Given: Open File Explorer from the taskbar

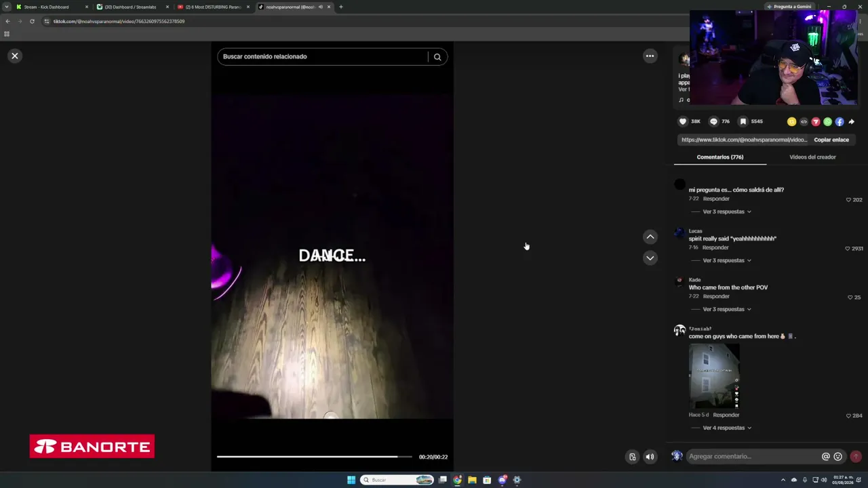Looking at the screenshot, I should [472, 480].
